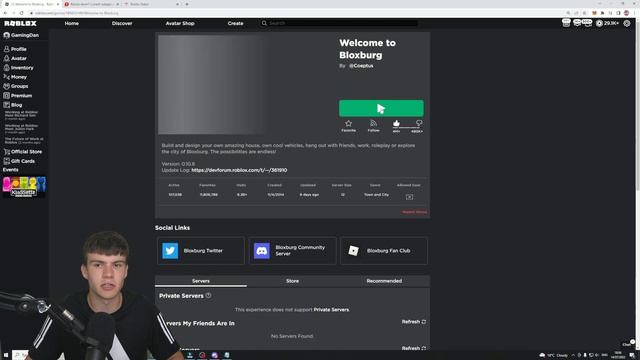
Task: Open Bloxburg Fan Club link
Action: click(x=384, y=251)
